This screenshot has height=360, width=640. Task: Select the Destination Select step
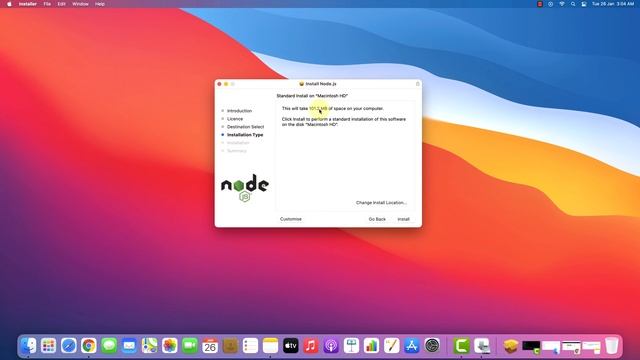tap(245, 127)
